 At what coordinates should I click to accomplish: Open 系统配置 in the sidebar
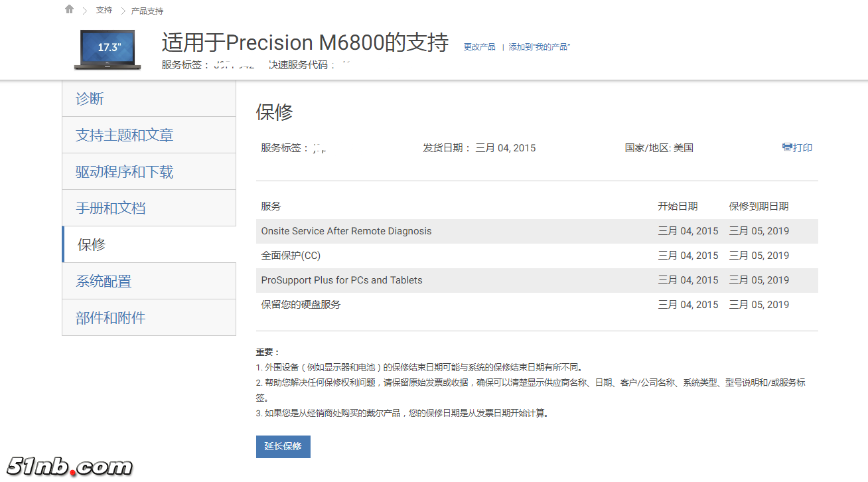(x=103, y=280)
